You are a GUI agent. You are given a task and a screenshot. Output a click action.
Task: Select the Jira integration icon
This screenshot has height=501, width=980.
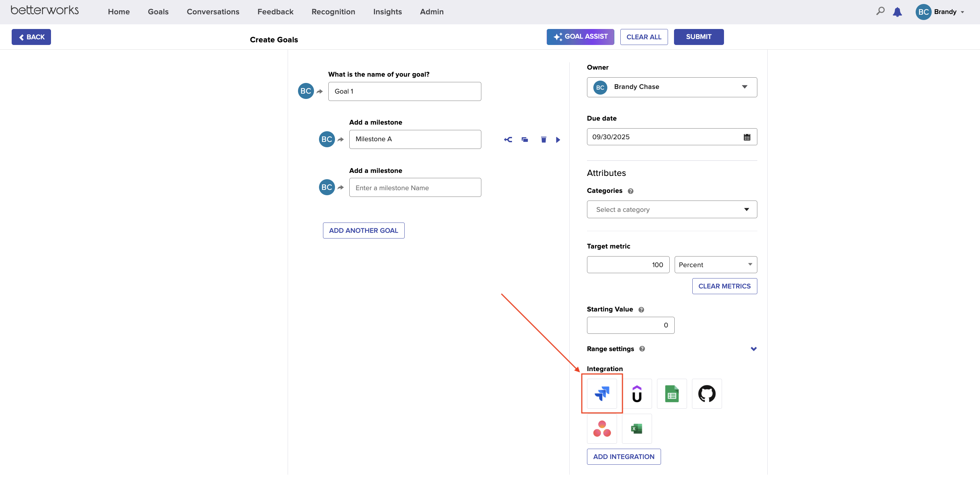(x=602, y=393)
